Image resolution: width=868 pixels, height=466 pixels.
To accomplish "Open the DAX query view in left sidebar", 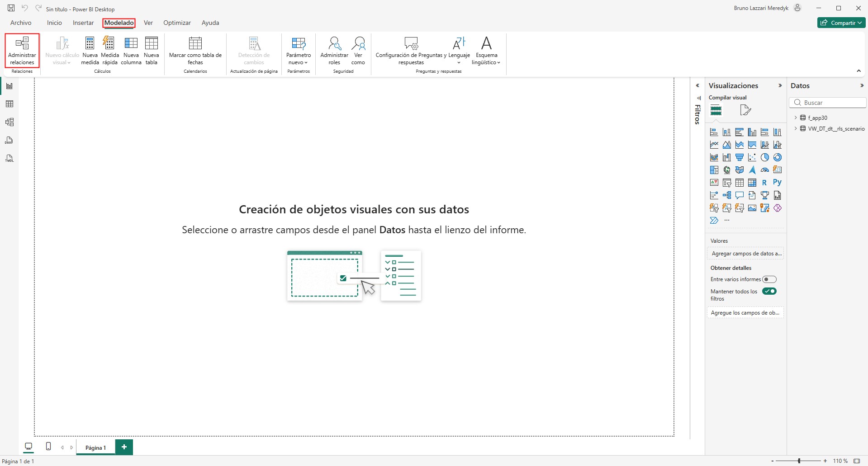I will [9, 140].
